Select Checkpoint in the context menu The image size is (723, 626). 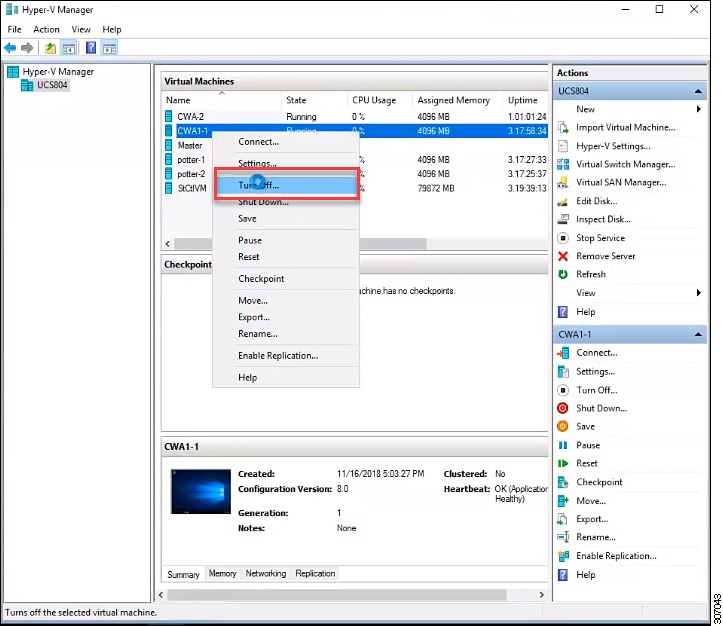285,279
